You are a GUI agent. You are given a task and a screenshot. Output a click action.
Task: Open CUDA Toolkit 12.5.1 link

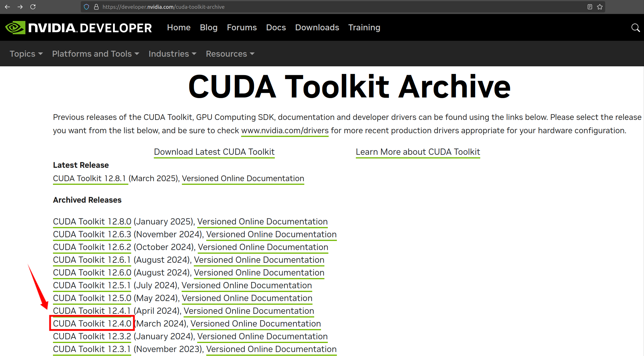click(92, 285)
